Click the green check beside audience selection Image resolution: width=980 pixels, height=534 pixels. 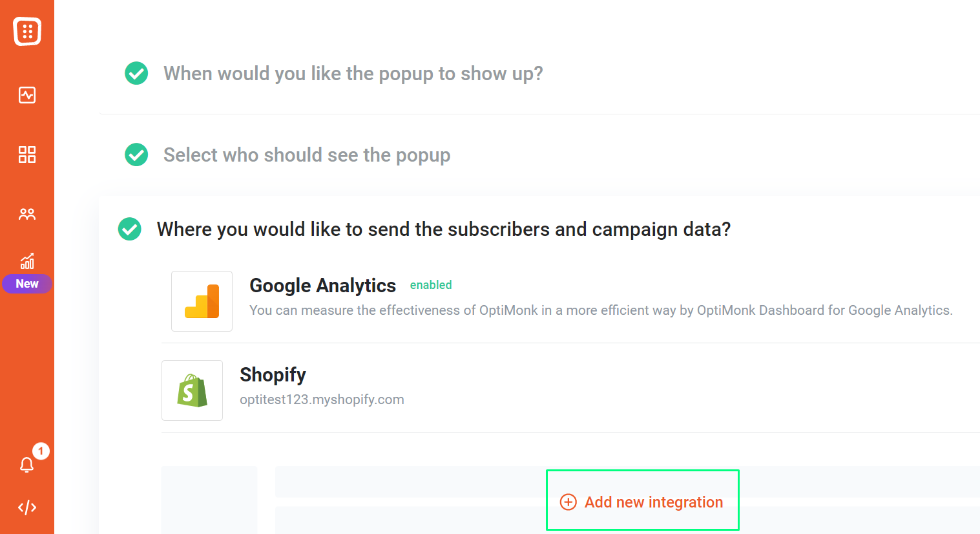(x=136, y=155)
